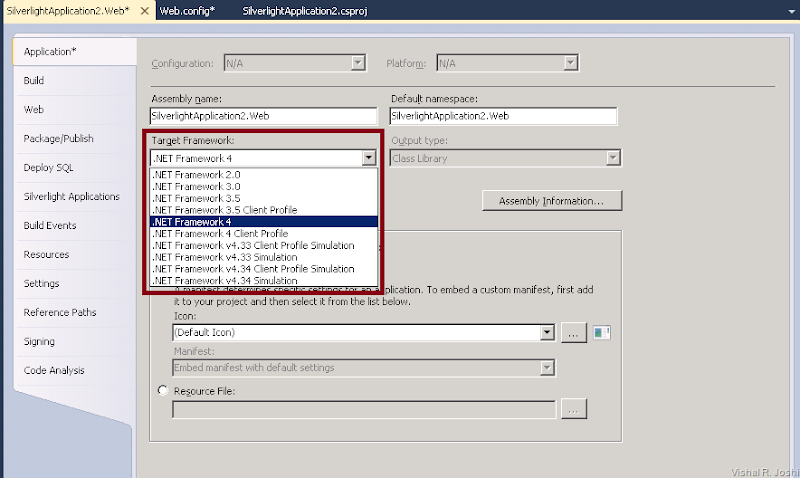
Task: Open the Manifest dropdown
Action: click(x=547, y=368)
